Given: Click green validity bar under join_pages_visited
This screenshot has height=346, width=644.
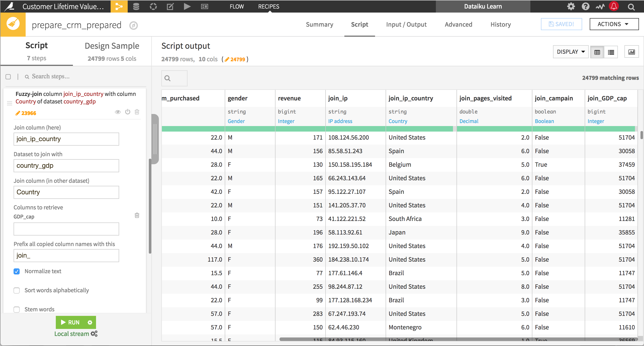Looking at the screenshot, I should [x=494, y=129].
